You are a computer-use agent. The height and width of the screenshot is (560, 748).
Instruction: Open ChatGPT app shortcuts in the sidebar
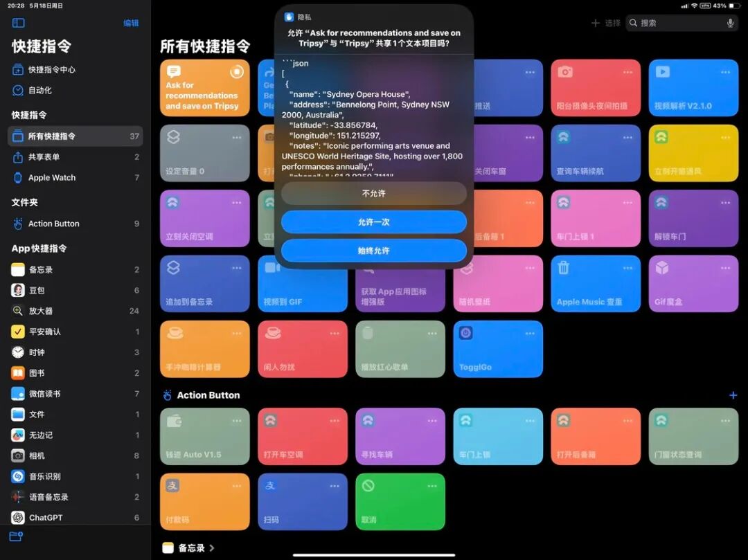coord(75,518)
